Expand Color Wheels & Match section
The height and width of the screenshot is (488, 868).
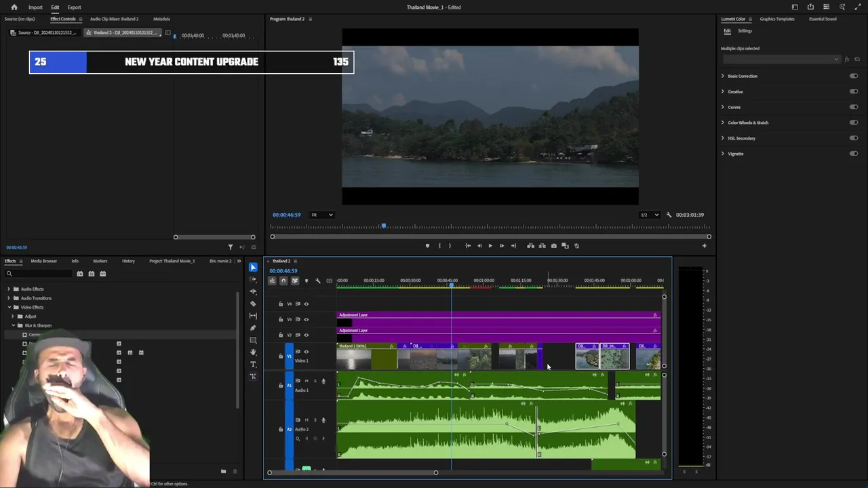[x=723, y=123]
